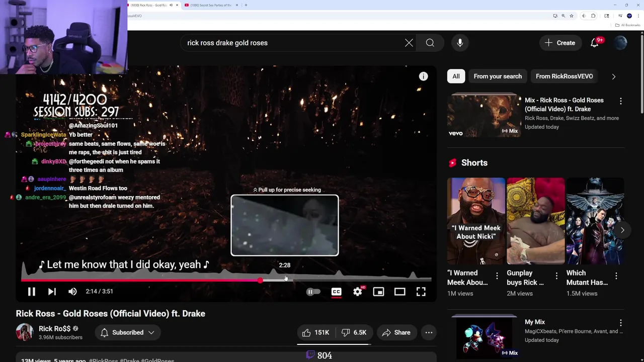Mute the video player volume
644x362 pixels.
(72, 292)
